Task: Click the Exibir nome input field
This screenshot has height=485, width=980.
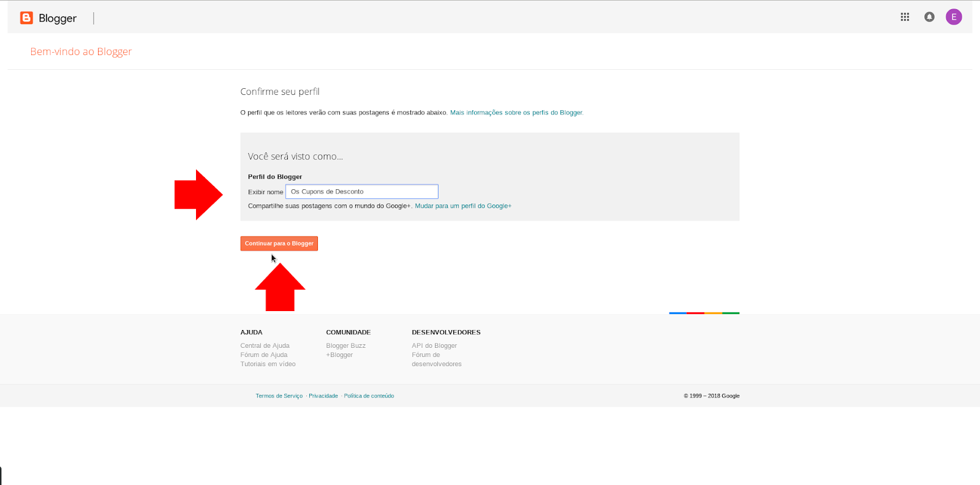Action: click(x=362, y=192)
